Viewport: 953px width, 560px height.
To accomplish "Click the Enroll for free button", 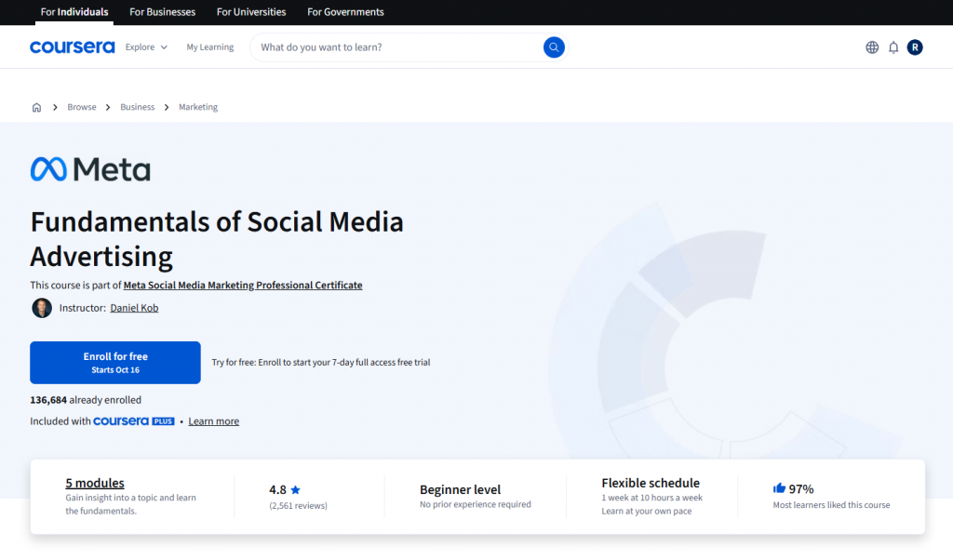I will [114, 362].
